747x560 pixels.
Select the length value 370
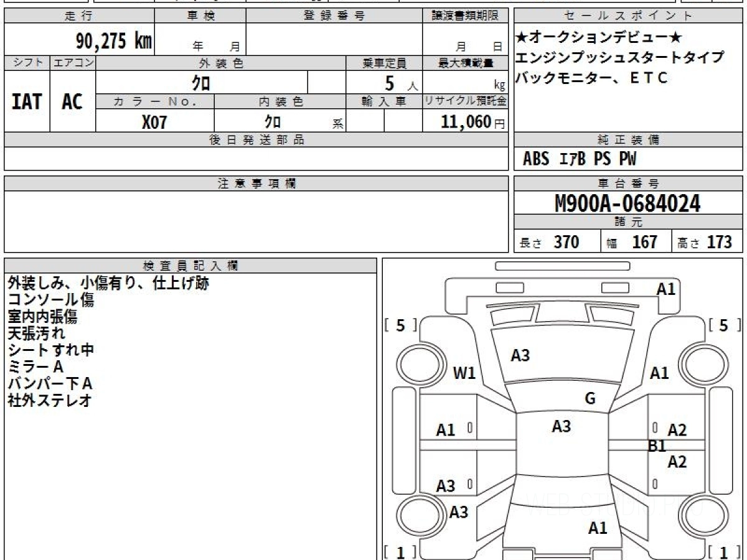[566, 242]
